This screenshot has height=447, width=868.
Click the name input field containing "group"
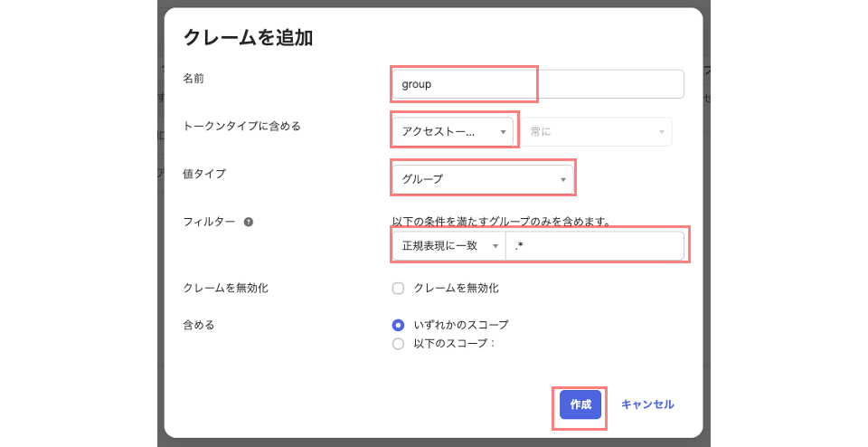[x=537, y=84]
